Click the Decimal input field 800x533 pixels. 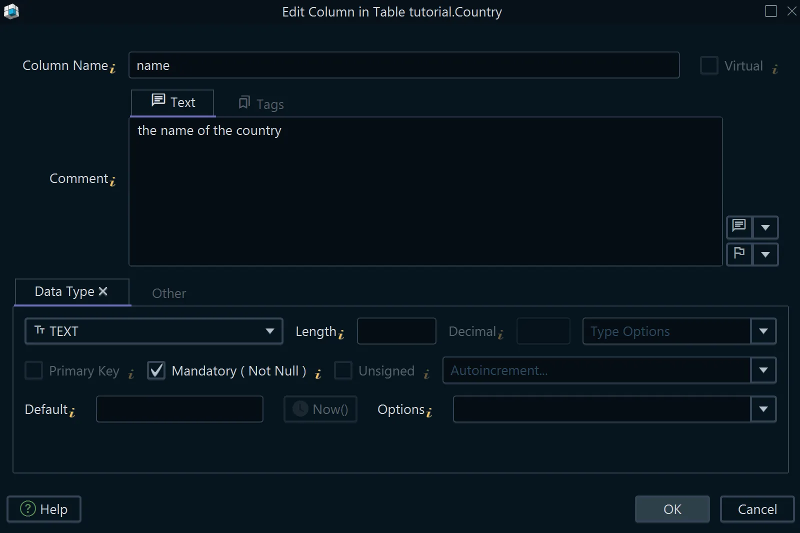543,331
